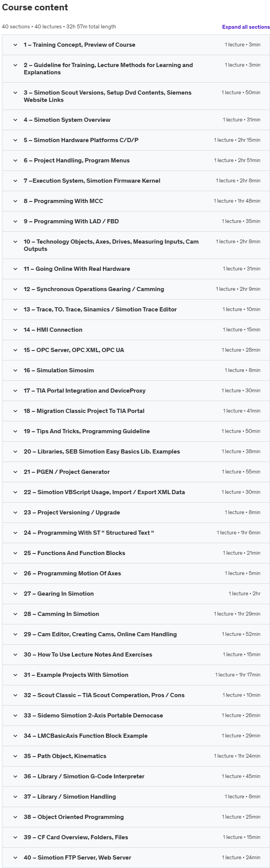This screenshot has height=868, width=270.
Task: Expand chevron for Gearing In Simotion
Action: click(15, 594)
